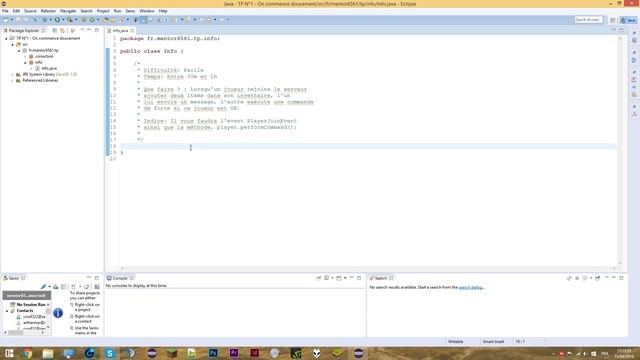Click Saros connect icon
Screen dimensions: 640x360
43,287
